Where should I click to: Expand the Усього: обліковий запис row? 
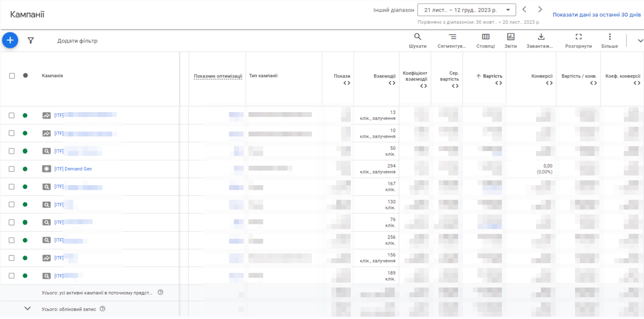coord(27,309)
